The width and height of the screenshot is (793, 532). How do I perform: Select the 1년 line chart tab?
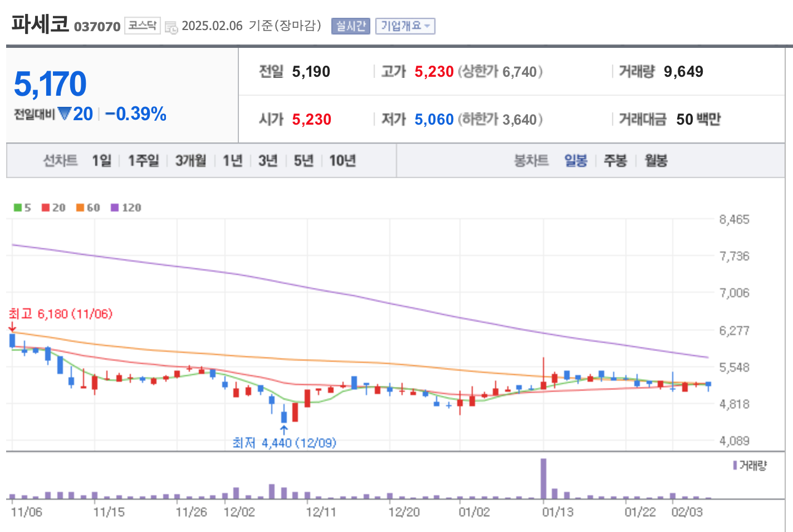click(233, 161)
